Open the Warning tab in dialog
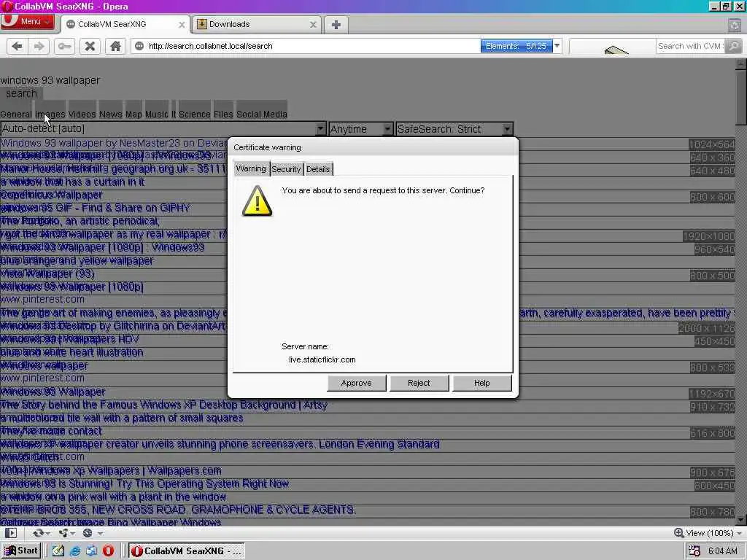The width and height of the screenshot is (747, 560). [x=251, y=168]
